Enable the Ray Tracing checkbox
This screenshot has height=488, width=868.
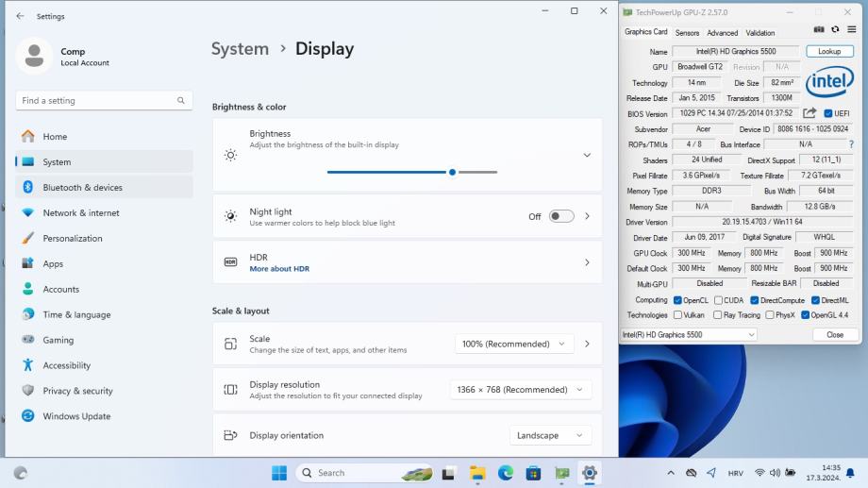tap(718, 315)
